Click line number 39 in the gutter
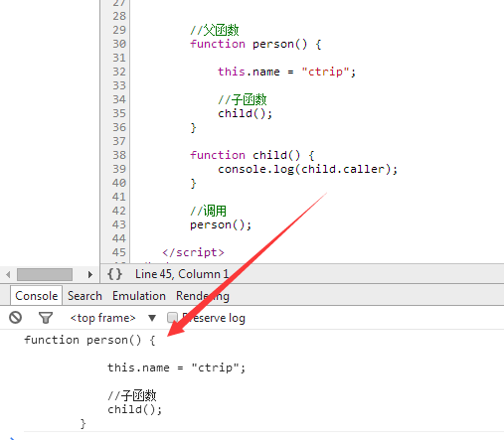The image size is (504, 440). click(119, 169)
